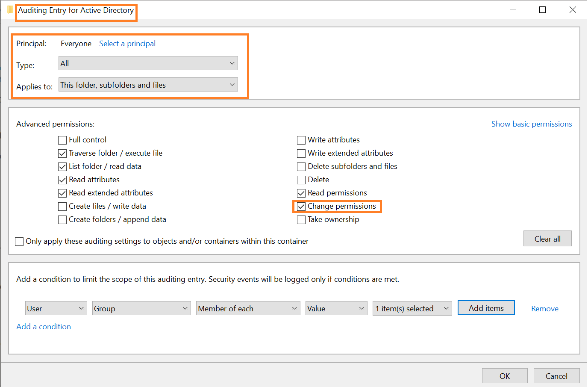Image resolution: width=588 pixels, height=387 pixels.
Task: Check only apply settings within this container
Action: [19, 241]
